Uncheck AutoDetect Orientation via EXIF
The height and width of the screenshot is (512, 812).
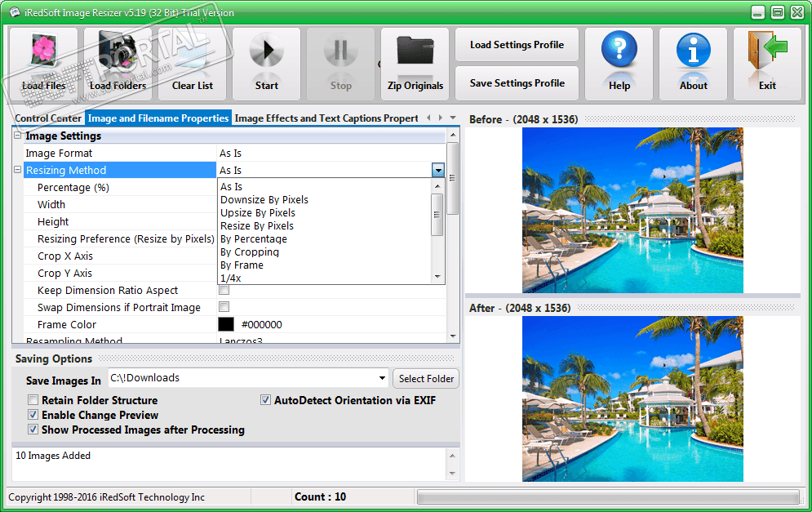click(266, 400)
